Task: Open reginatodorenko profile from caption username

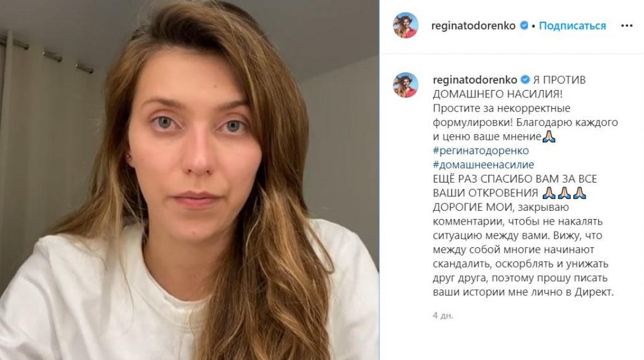Action: tap(475, 80)
